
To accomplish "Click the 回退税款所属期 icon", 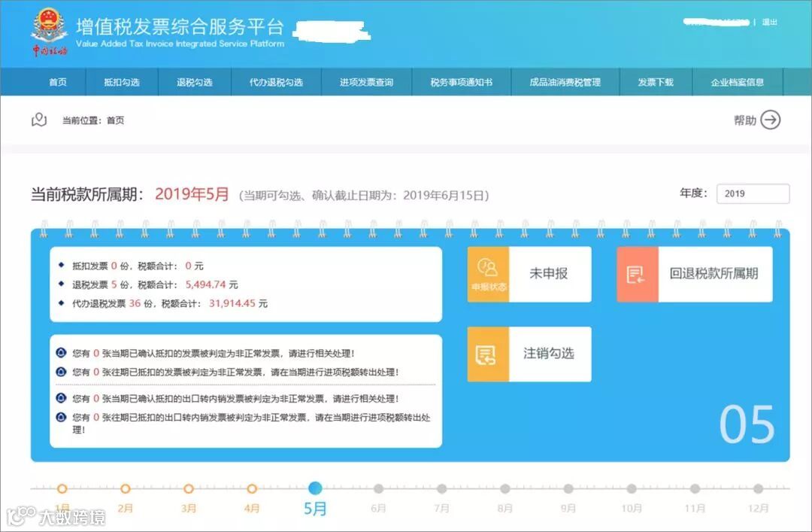I will point(638,274).
